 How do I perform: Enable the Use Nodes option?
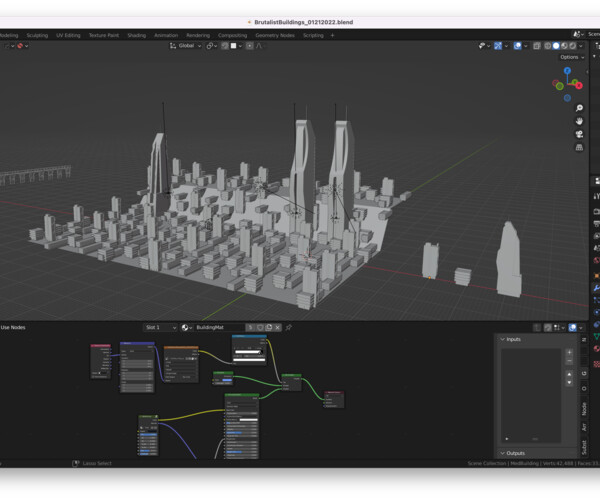pos(12,327)
